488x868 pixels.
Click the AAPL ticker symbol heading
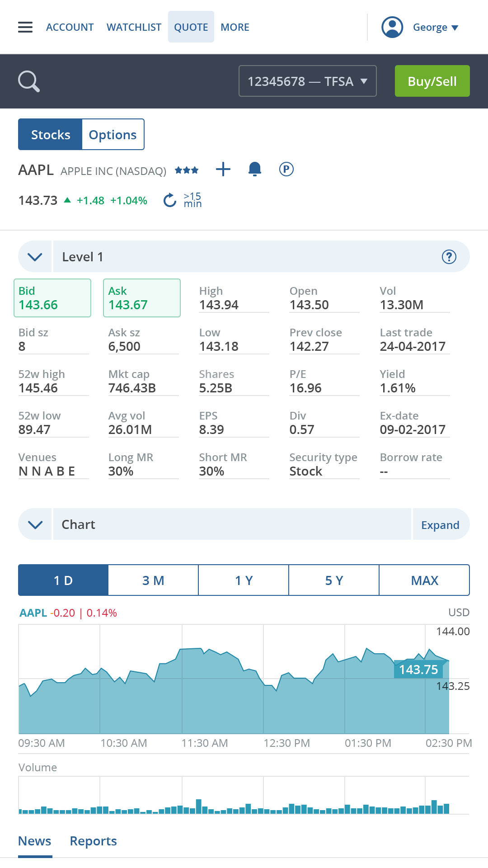[36, 170]
